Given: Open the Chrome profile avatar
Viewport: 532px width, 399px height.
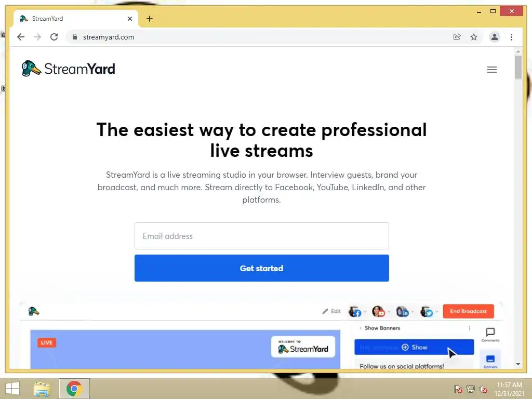Looking at the screenshot, I should 495,37.
